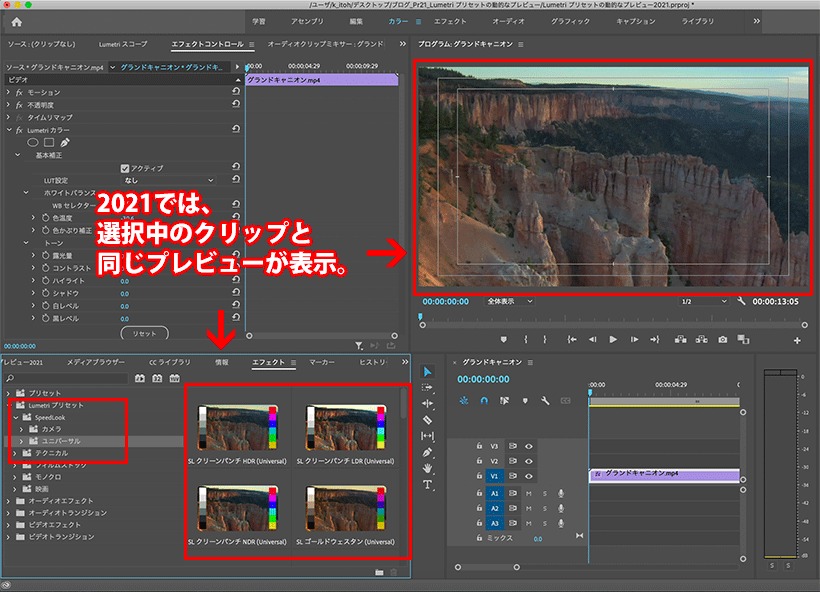This screenshot has width=820, height=592.
Task: Select the Selection arrow tool
Action: pyautogui.click(x=427, y=371)
